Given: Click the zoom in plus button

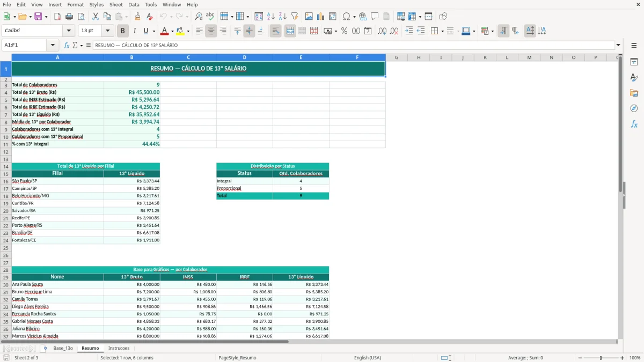Looking at the screenshot, I should pos(623,358).
